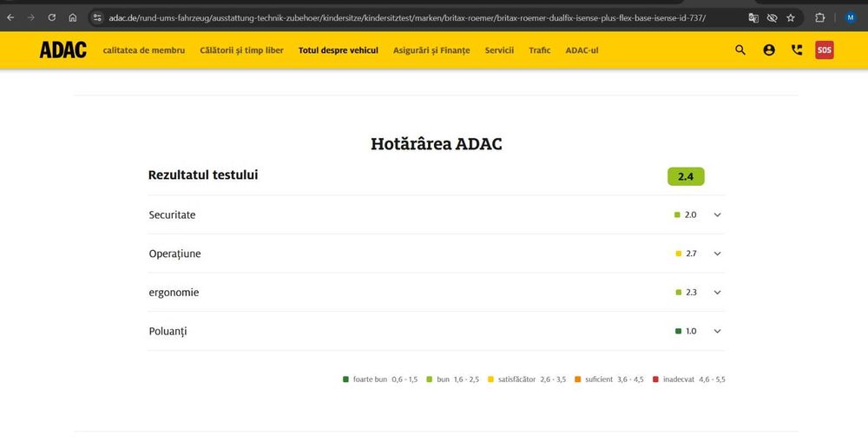
Task: Click the crossed-out eye tracking icon
Action: 772,17
